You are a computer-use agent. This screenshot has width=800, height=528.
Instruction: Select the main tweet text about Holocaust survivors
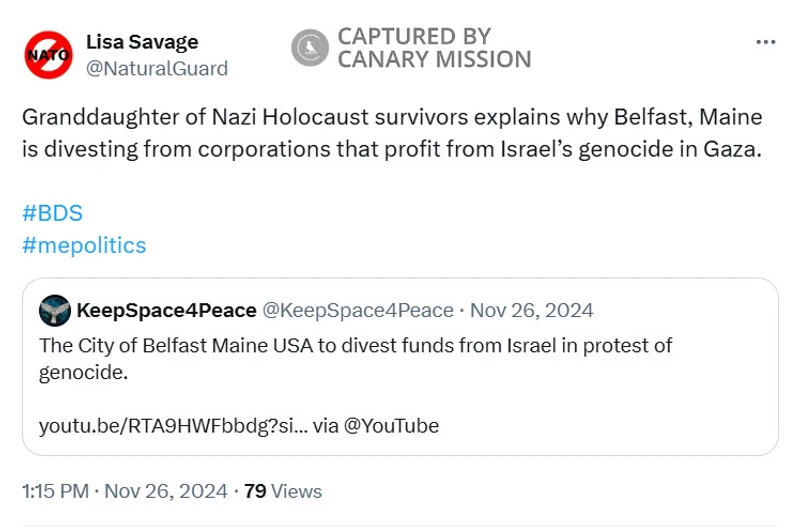point(392,133)
